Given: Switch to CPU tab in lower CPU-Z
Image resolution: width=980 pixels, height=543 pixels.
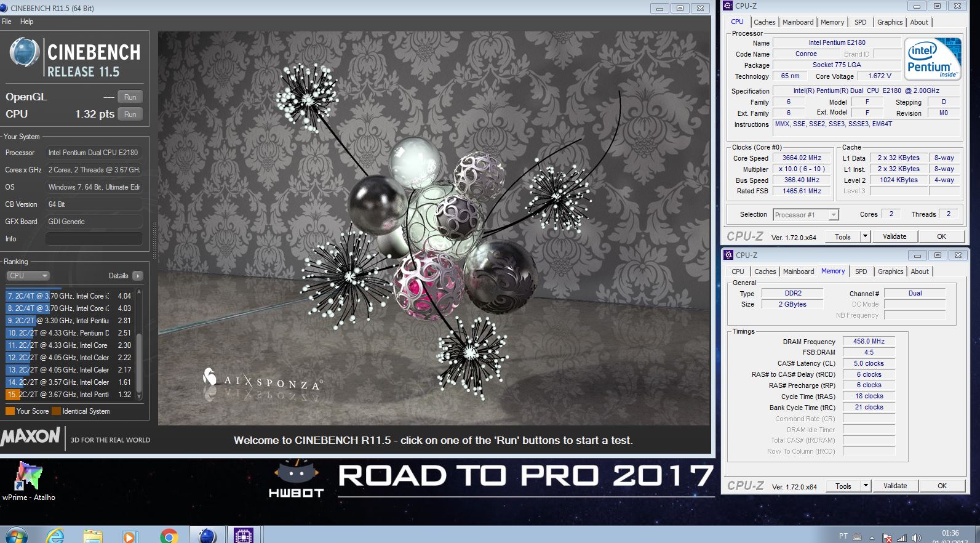Looking at the screenshot, I should pyautogui.click(x=738, y=271).
